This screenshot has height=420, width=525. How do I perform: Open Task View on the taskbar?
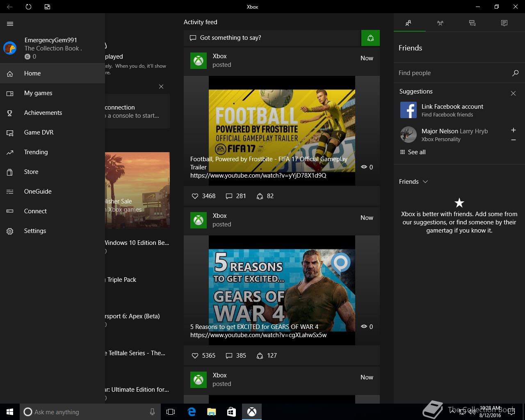[171, 412]
